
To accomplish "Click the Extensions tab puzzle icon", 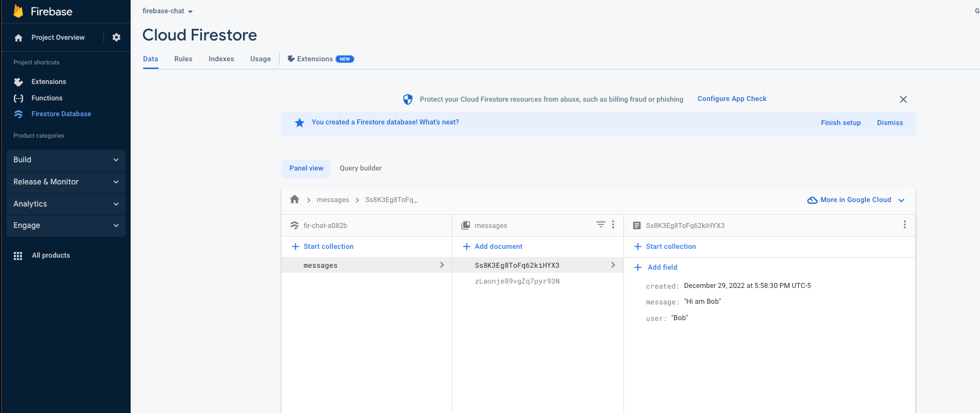I will pos(291,59).
